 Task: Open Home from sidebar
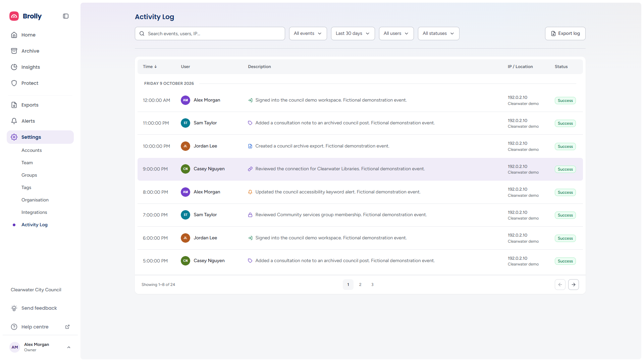(x=40, y=35)
